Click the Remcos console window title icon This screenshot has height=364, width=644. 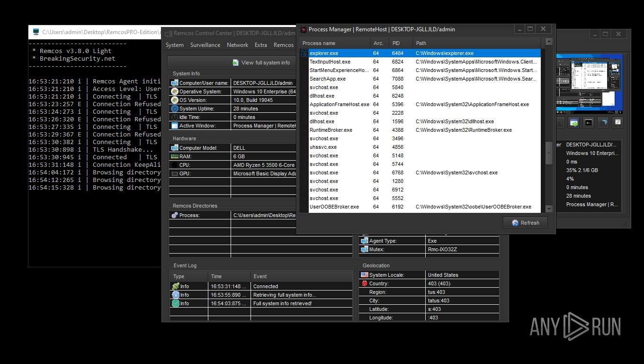36,32
